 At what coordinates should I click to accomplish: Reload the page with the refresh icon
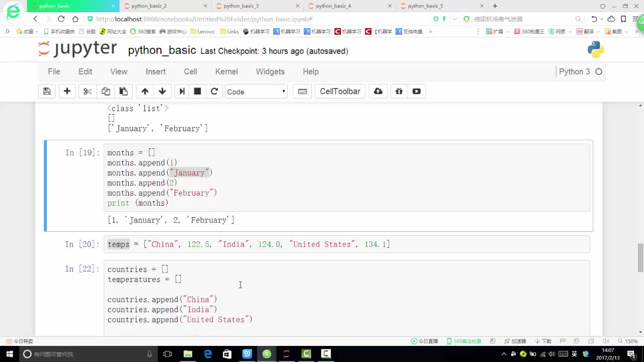(x=61, y=19)
